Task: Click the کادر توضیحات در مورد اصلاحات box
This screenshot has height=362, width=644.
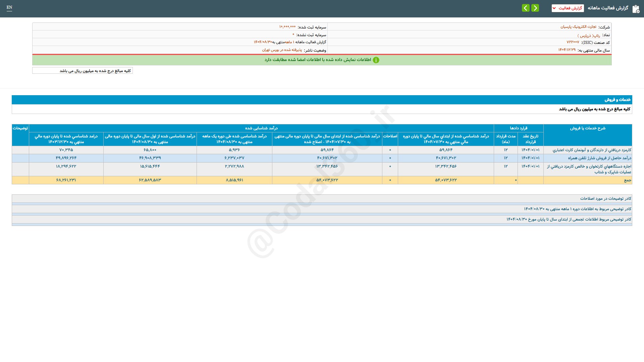Action: coord(605,198)
